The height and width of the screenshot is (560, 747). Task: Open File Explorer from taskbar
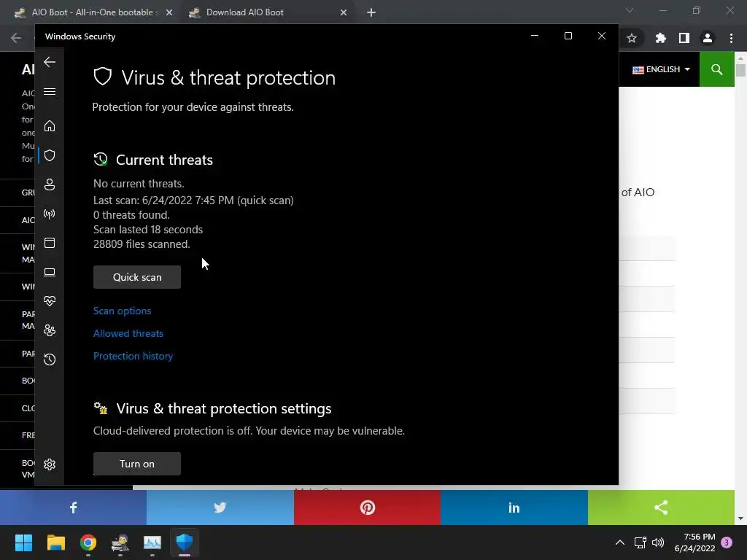point(55,542)
